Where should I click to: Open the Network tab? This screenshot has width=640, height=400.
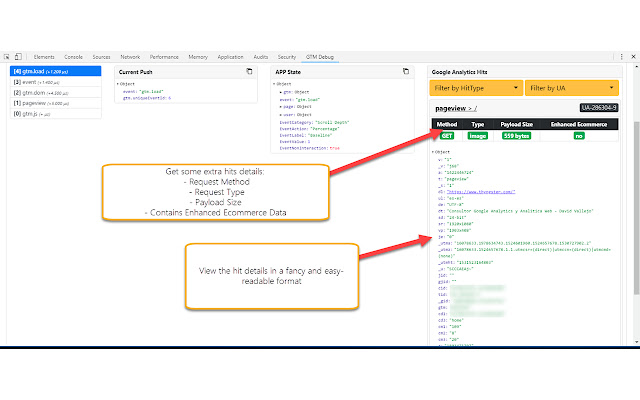[x=130, y=57]
